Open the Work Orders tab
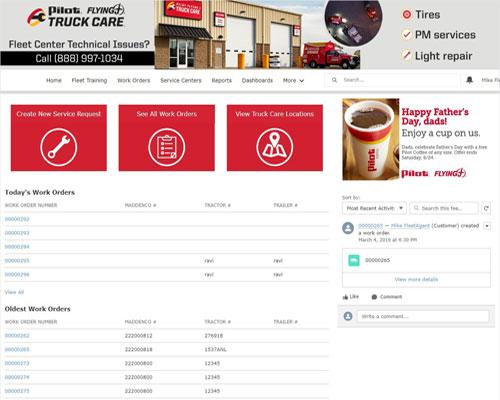This screenshot has height=400, width=500. coord(134,80)
